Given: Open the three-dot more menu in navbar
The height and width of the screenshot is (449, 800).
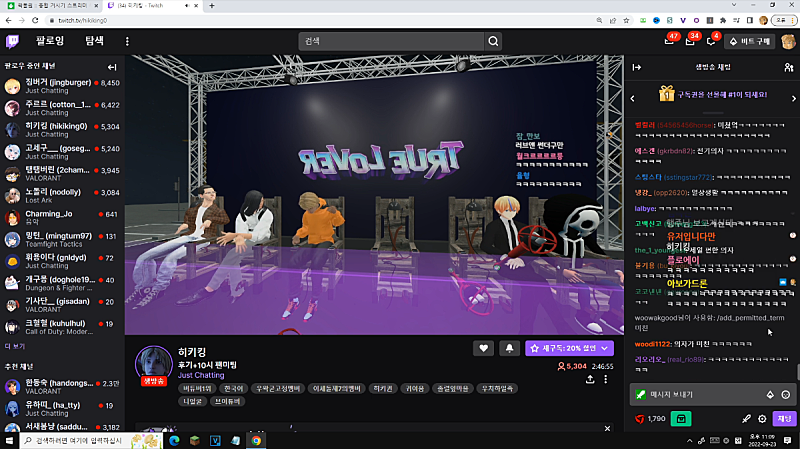Looking at the screenshot, I should [127, 41].
